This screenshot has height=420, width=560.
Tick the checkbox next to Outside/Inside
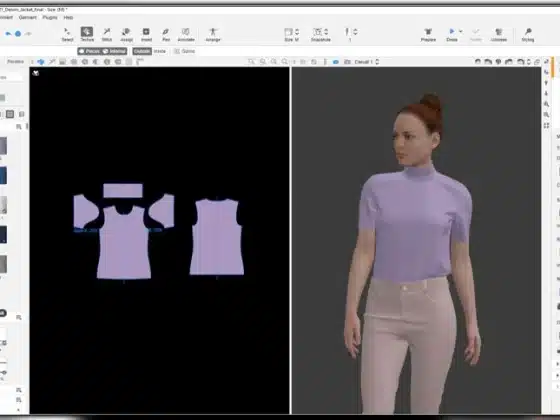click(177, 51)
